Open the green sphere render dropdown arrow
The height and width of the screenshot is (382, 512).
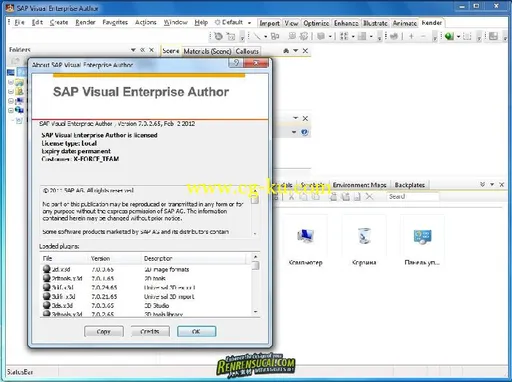(458, 36)
